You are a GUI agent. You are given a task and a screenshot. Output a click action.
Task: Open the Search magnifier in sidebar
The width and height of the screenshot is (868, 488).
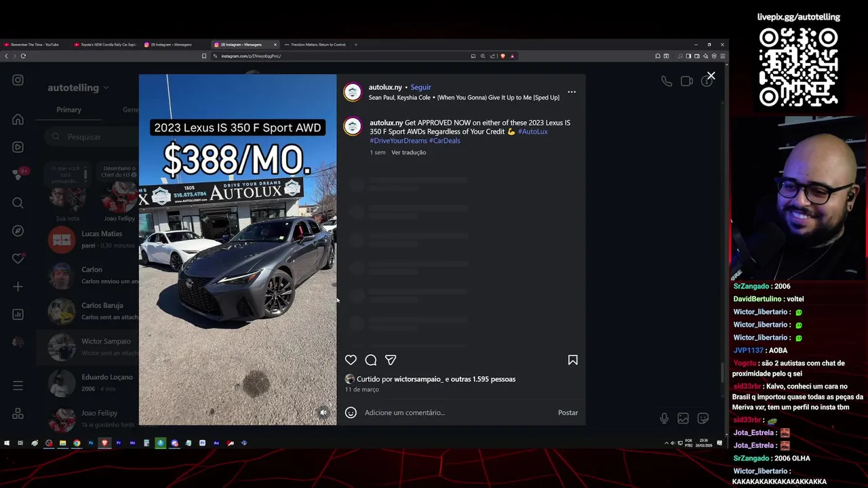18,203
